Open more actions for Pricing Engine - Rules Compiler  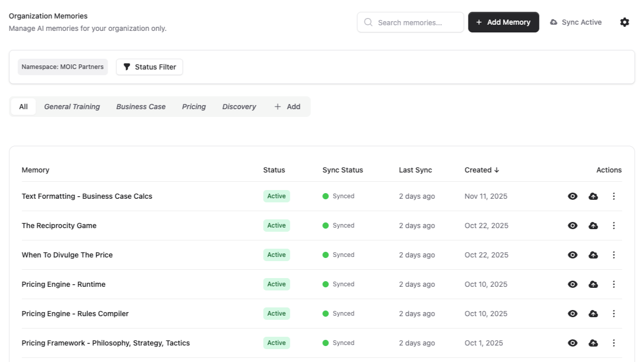pyautogui.click(x=614, y=314)
